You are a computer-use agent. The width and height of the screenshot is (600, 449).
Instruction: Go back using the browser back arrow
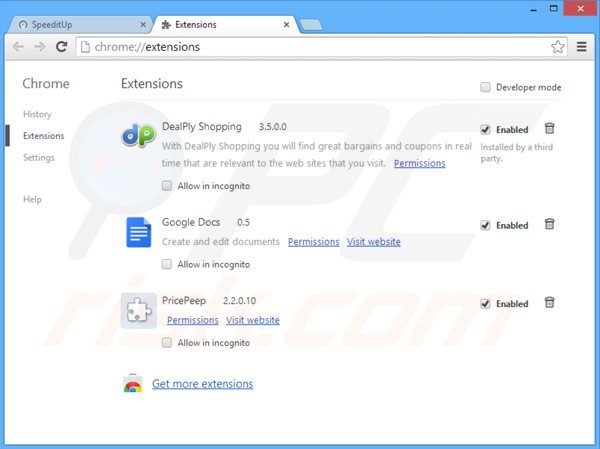18,47
